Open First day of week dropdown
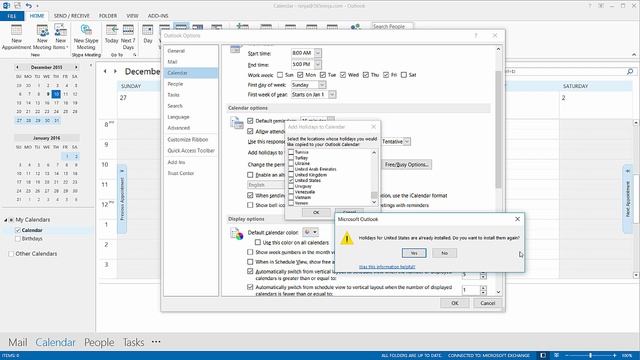The width and height of the screenshot is (640, 360). click(322, 85)
